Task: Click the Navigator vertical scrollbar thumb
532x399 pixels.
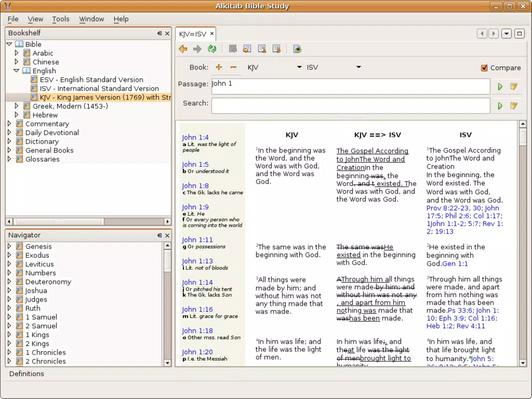Action: (x=167, y=261)
